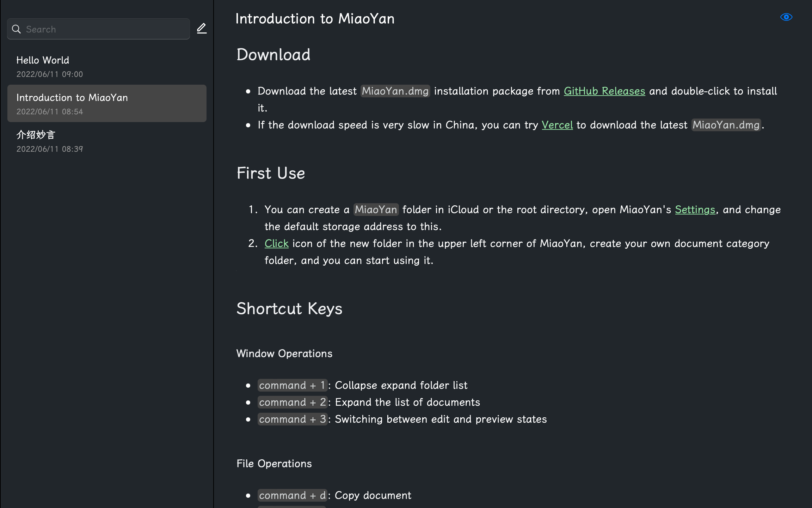Click the new note pencil icon
Screen dimensions: 812x508
(202, 28)
